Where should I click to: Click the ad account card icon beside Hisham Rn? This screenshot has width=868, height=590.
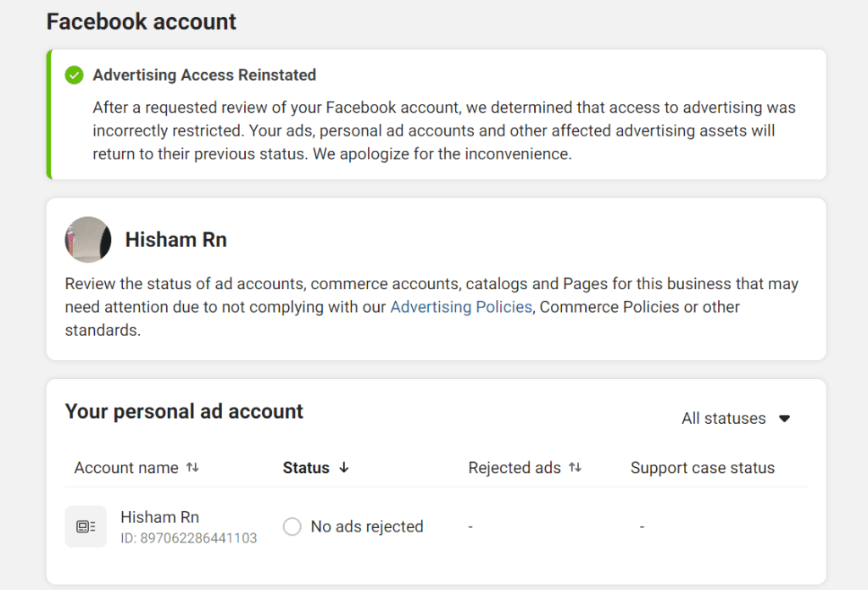(x=85, y=526)
